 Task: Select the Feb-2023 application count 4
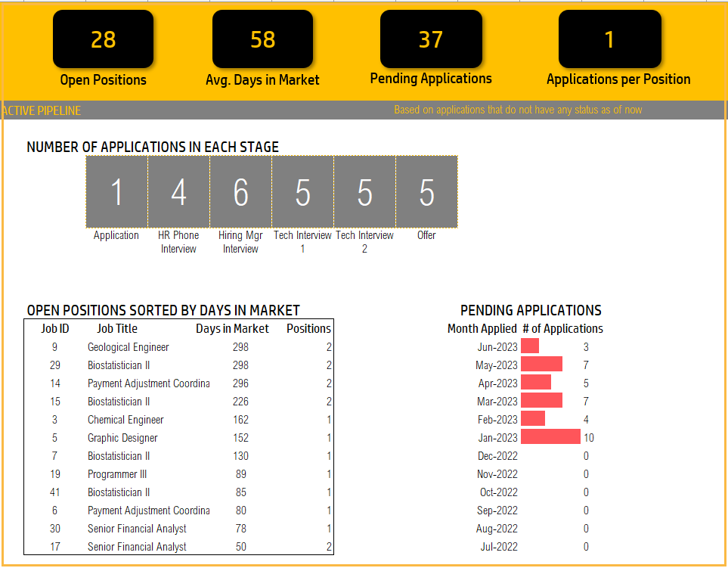[586, 420]
